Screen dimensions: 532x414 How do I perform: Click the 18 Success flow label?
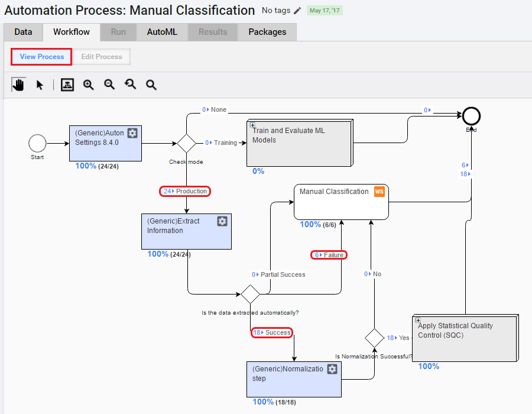click(272, 332)
